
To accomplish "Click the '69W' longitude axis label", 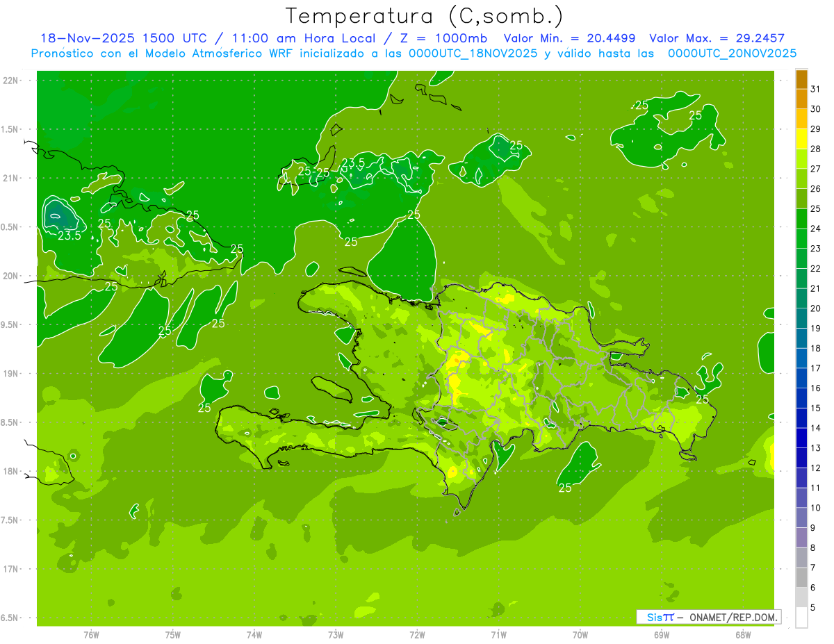I will (x=662, y=635).
